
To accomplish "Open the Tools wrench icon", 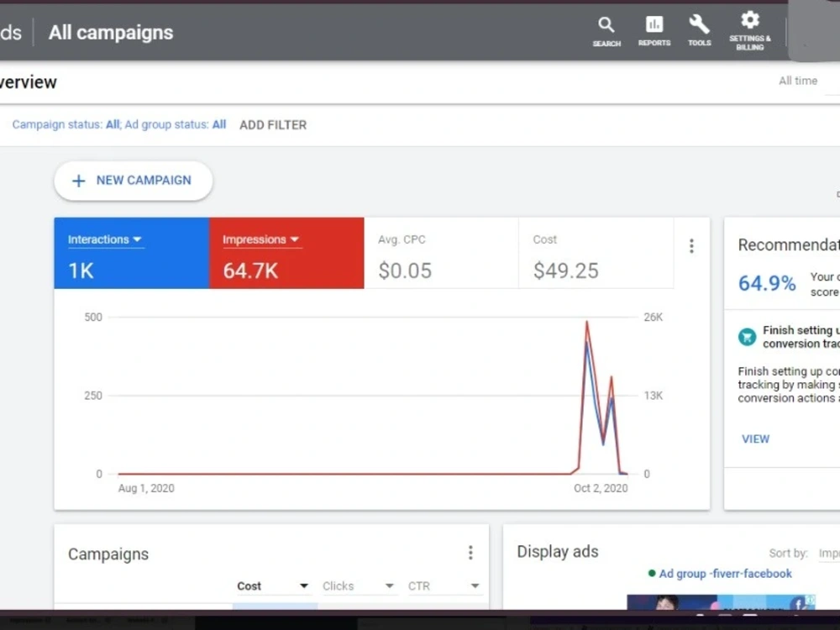I will 699,31.
